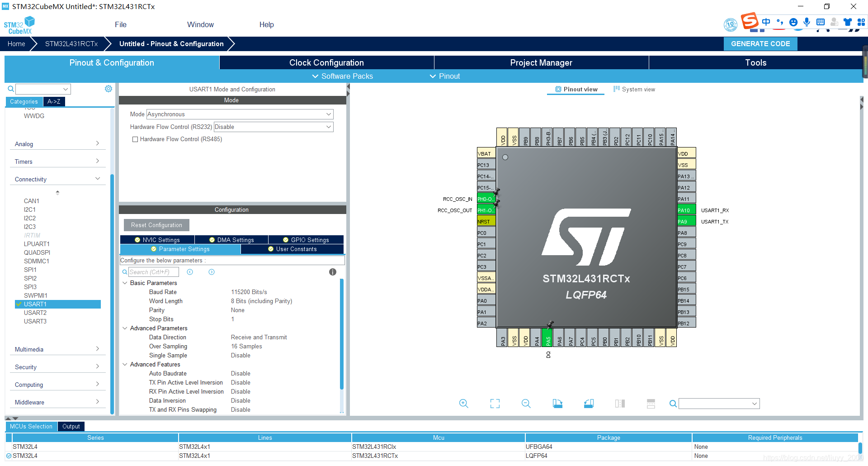Expand the Analog category
The height and width of the screenshot is (466, 868).
click(x=57, y=144)
